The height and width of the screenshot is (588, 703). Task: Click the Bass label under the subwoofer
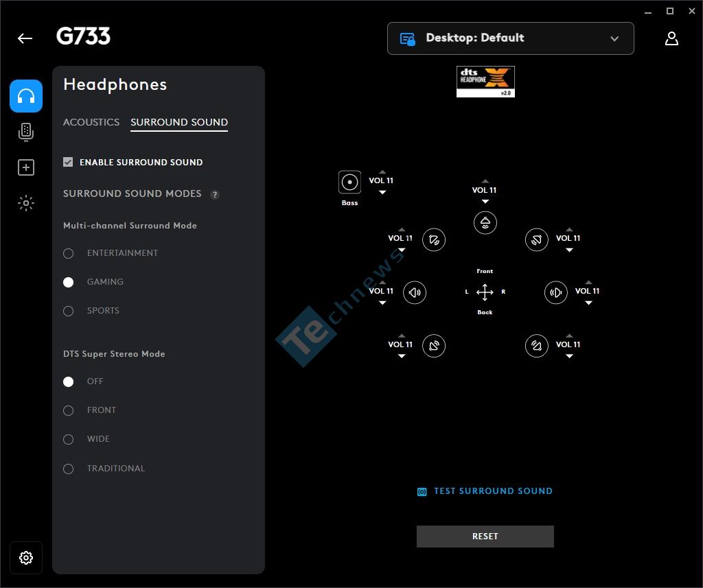(349, 203)
